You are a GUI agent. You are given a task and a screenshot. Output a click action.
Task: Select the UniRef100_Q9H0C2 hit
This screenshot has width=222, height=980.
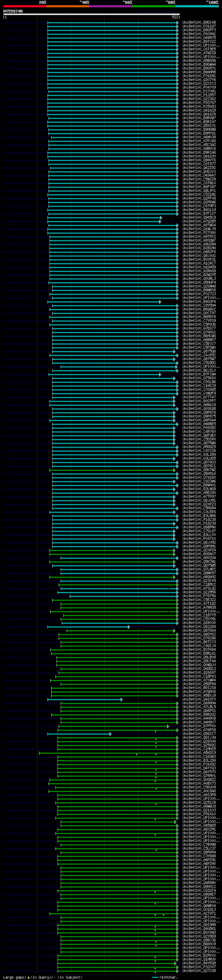199,886
